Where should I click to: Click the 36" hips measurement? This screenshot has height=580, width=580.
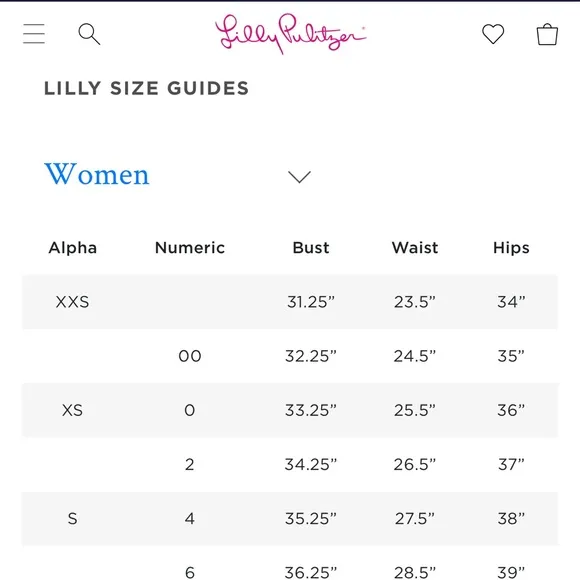tap(511, 410)
